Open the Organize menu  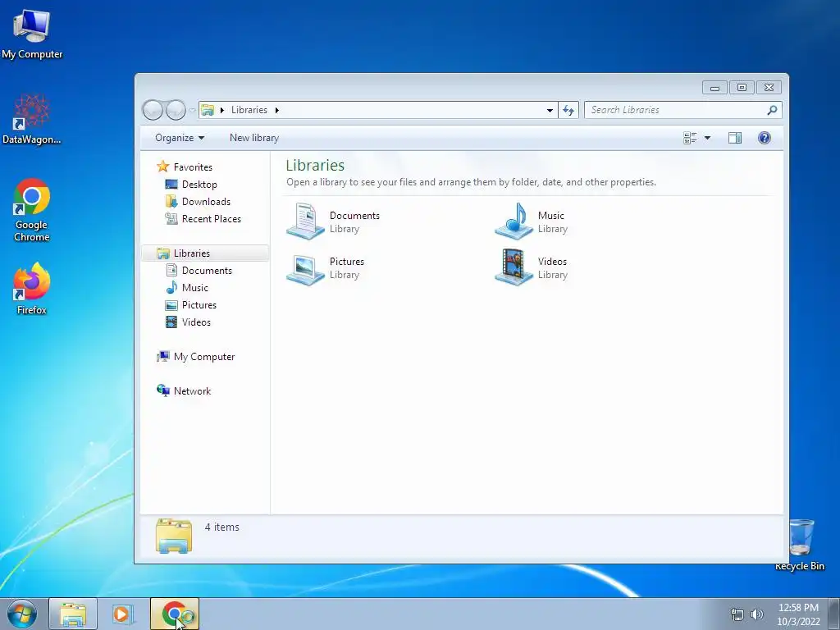180,138
